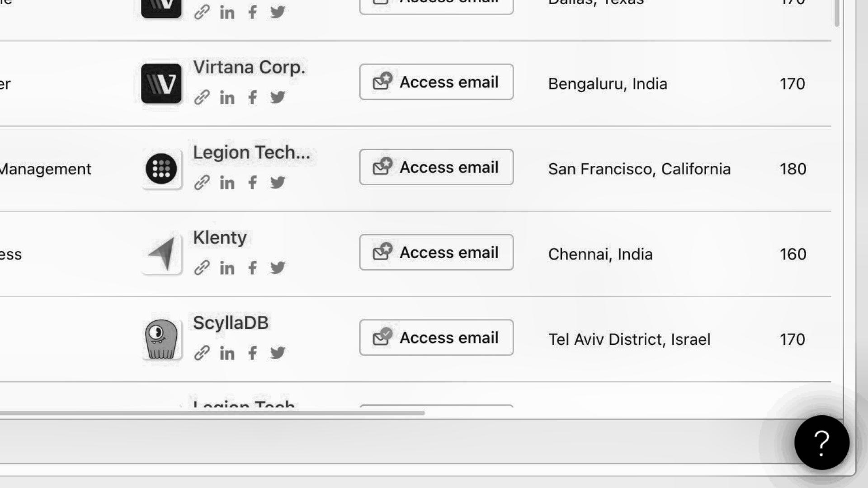Click the Virtana Corp. website link icon
Screen dimensions: 868x488
pos(202,97)
